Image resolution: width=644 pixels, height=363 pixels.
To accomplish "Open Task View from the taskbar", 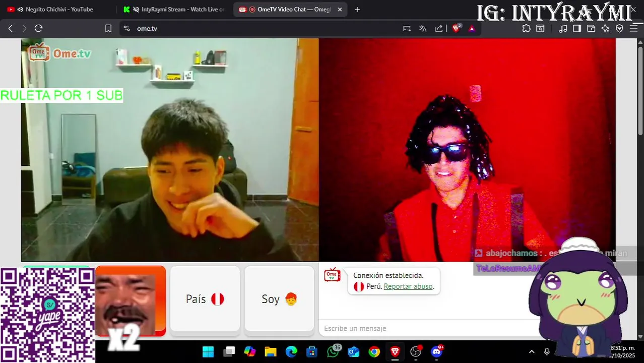I will [229, 351].
